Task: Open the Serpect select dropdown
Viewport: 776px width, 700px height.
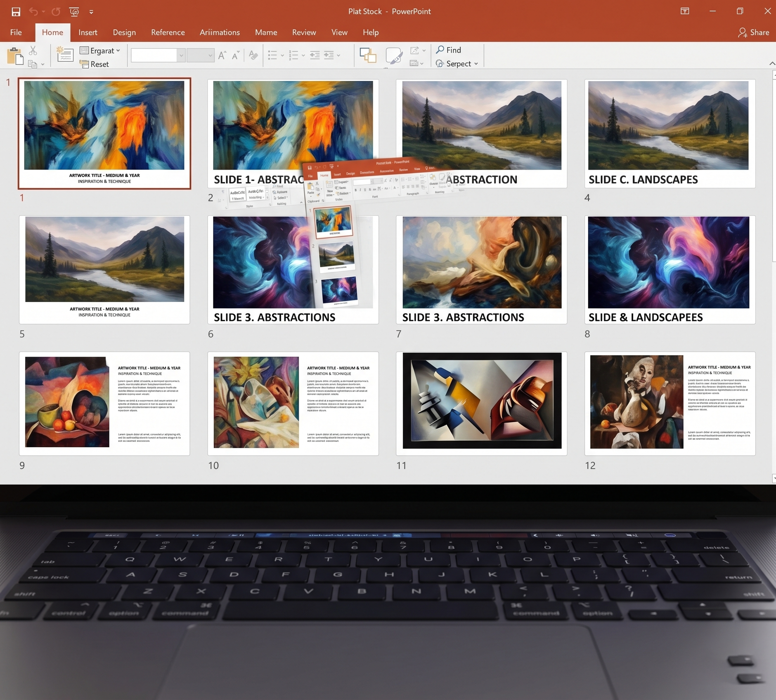Action: pos(457,63)
